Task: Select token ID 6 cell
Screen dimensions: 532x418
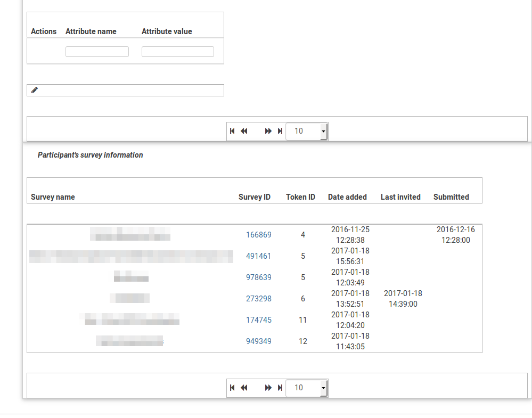Action: click(303, 299)
